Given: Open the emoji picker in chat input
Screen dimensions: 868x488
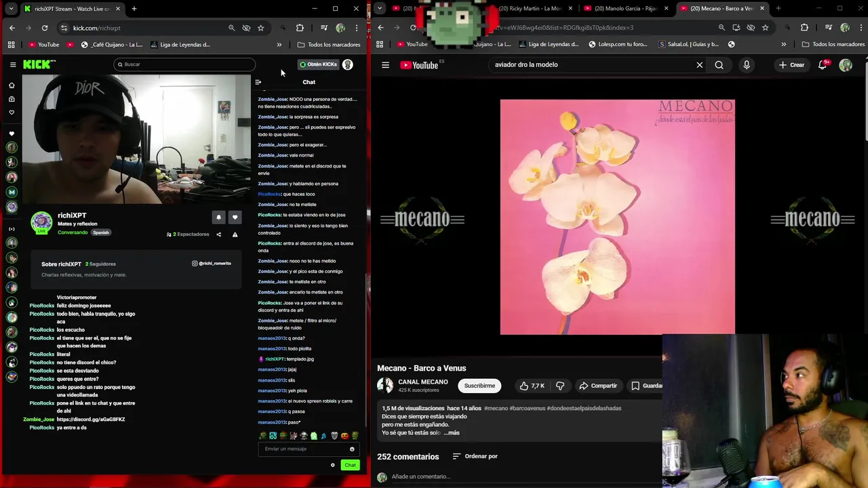Looking at the screenshot, I should click(352, 449).
